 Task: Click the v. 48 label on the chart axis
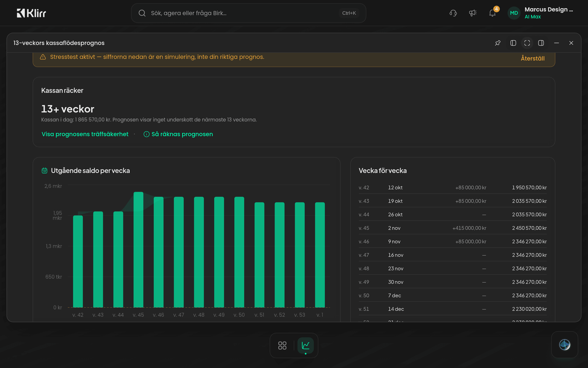point(199,315)
